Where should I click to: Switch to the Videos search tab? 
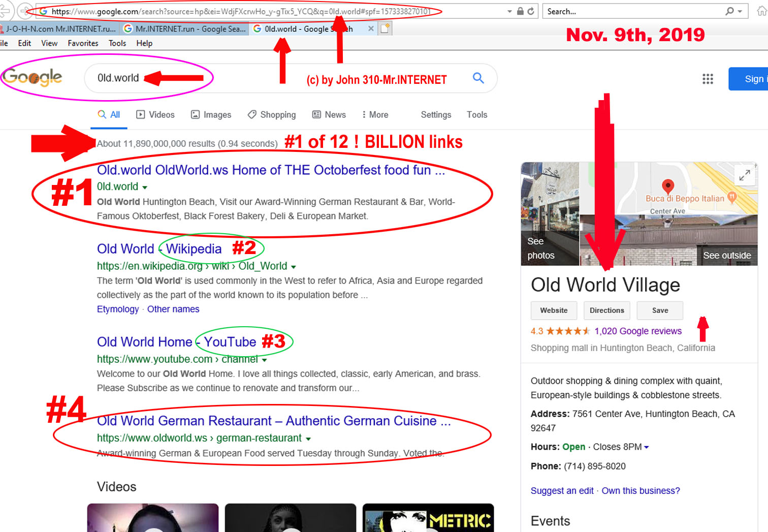[x=155, y=115]
